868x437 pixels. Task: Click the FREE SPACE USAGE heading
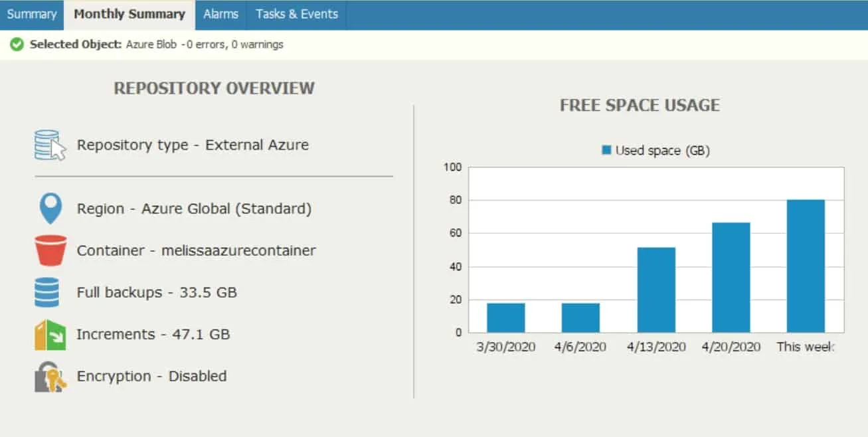640,105
